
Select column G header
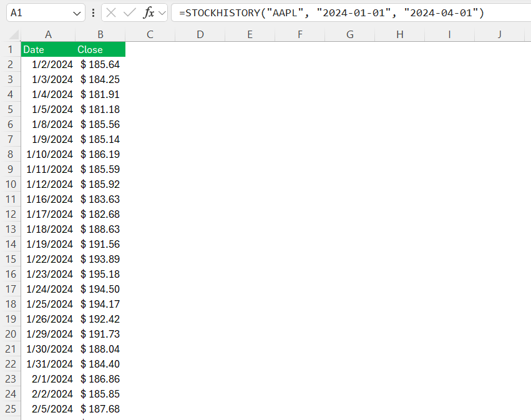coord(350,34)
